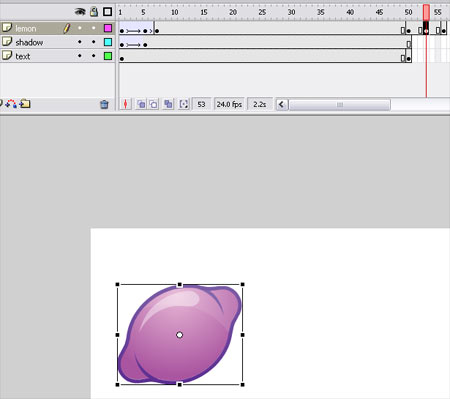Click the right-middle transform handle of the lemon
Screen dimensions: 450x399
242,335
